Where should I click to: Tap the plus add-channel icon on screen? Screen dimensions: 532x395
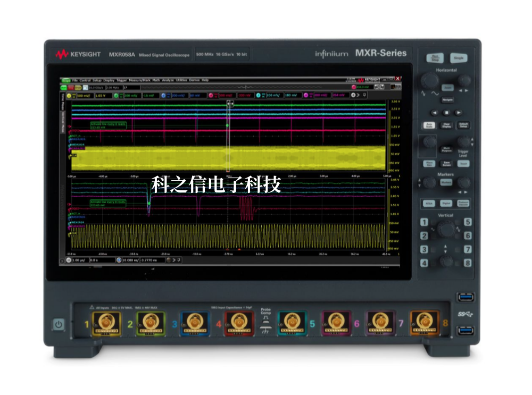[x=353, y=95]
